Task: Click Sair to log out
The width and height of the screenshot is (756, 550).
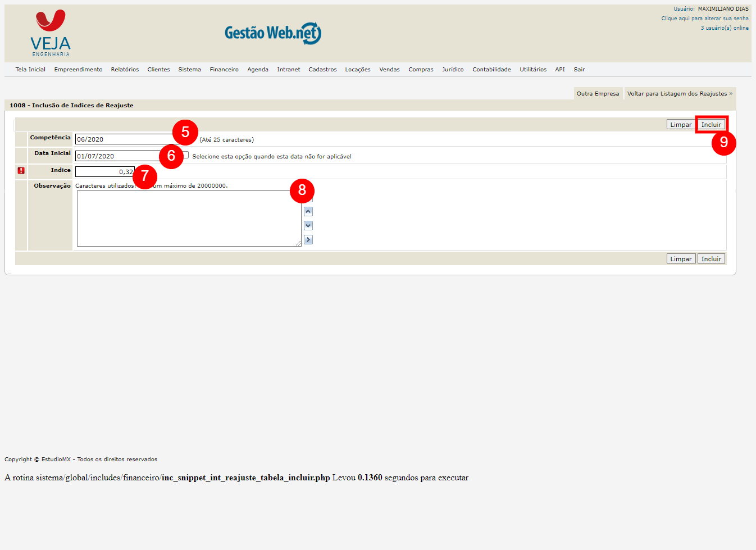Action: pyautogui.click(x=579, y=70)
